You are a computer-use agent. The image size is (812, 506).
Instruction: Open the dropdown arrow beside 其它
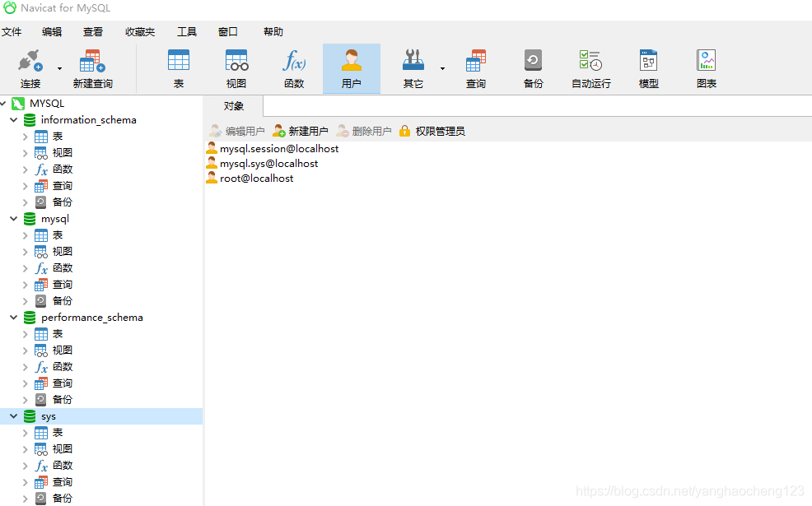(x=442, y=68)
